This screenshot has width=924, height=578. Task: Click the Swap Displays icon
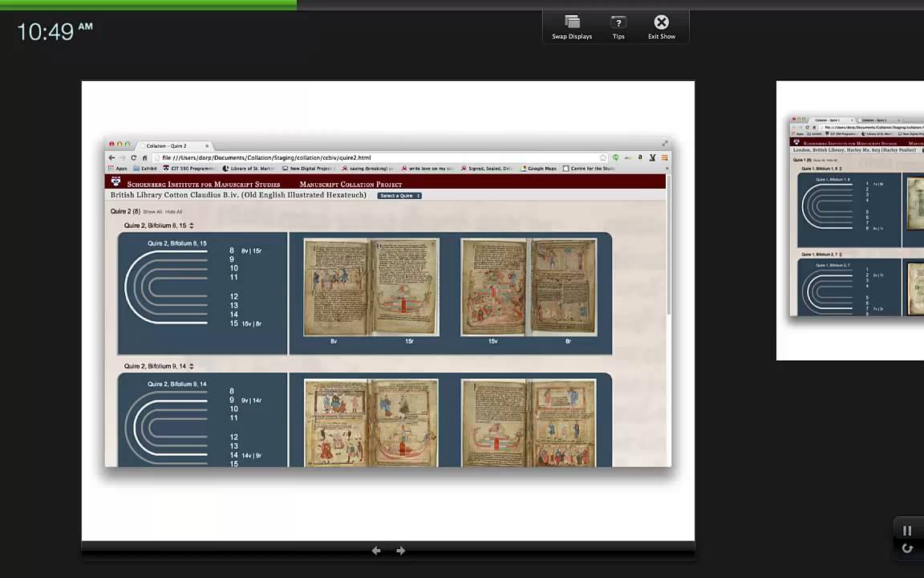[x=572, y=22]
